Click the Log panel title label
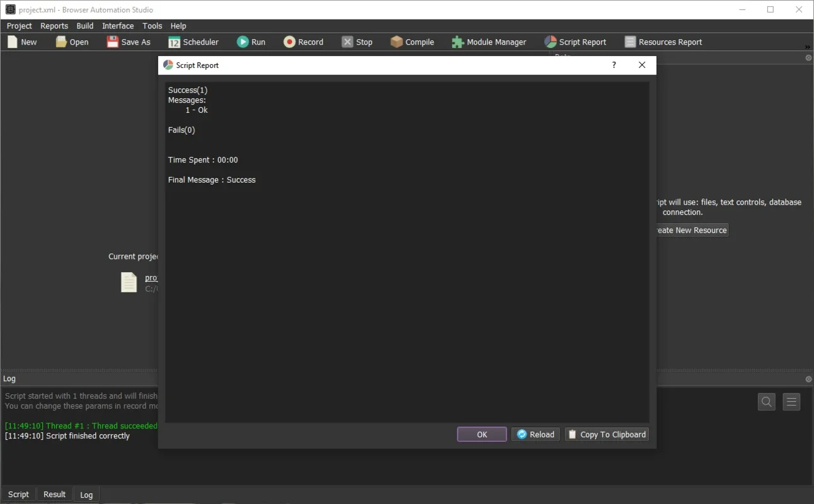Screen dimensions: 814x504 coord(9,379)
